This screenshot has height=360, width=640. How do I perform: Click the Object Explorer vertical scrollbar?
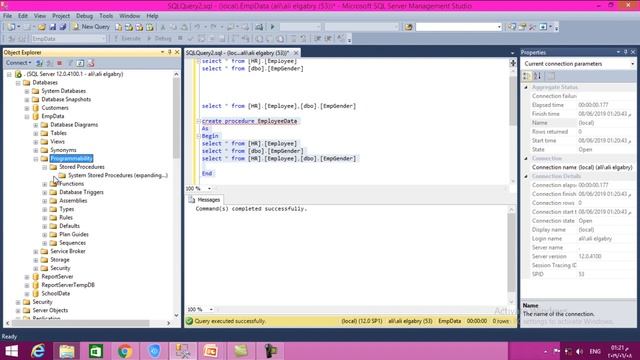click(176, 118)
